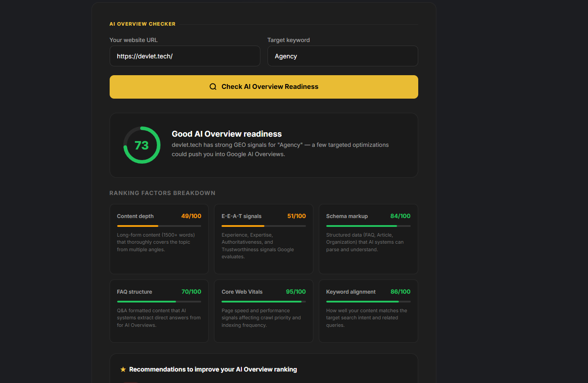
Task: Click the Q&A formatted content description
Action: point(159,318)
